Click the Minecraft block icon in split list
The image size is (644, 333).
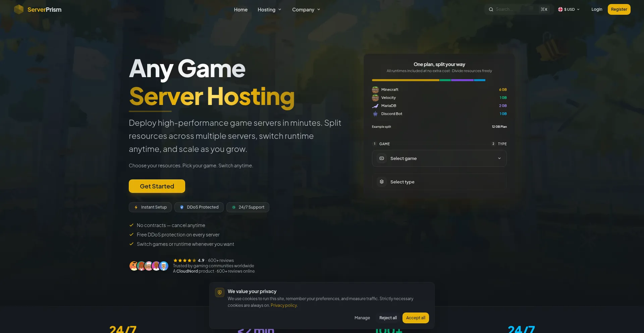click(375, 90)
